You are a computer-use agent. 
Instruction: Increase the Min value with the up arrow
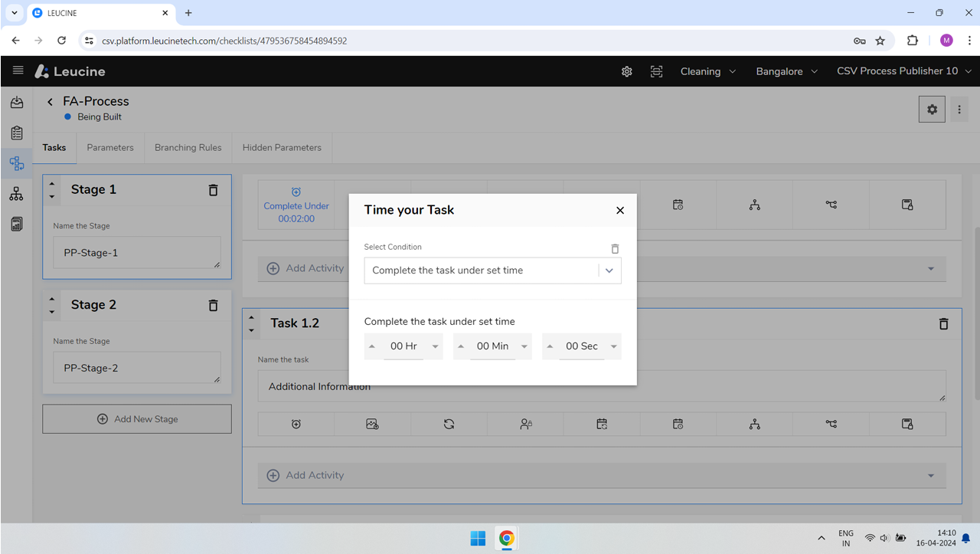point(461,346)
